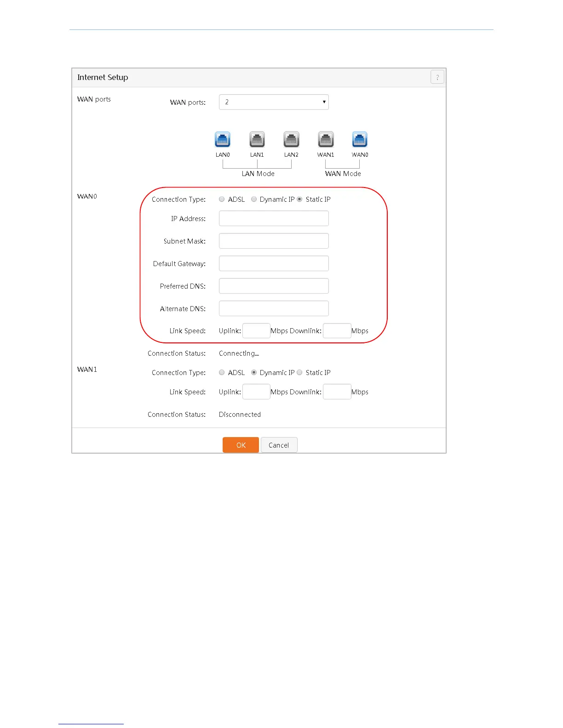This screenshot has height=728, width=563.
Task: Open the WAN ports dropdown
Action: tap(274, 102)
